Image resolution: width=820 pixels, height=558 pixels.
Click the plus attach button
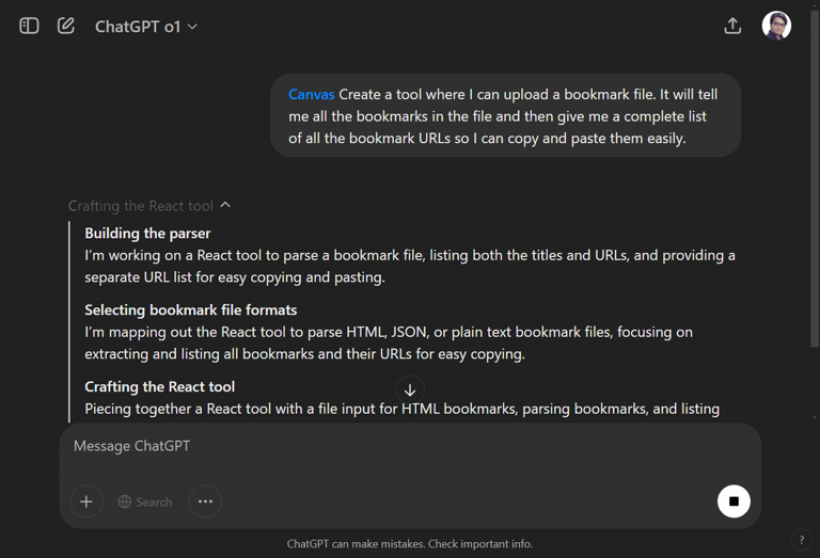(x=86, y=501)
